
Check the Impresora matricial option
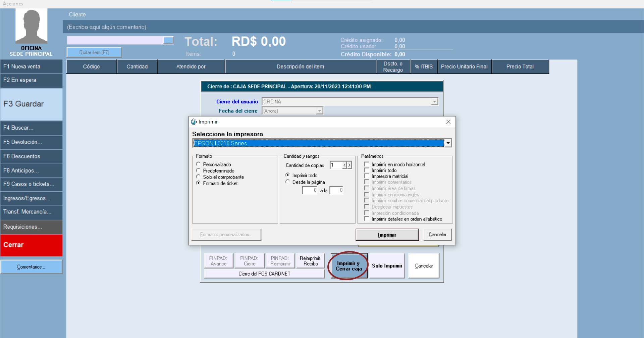[x=367, y=176]
